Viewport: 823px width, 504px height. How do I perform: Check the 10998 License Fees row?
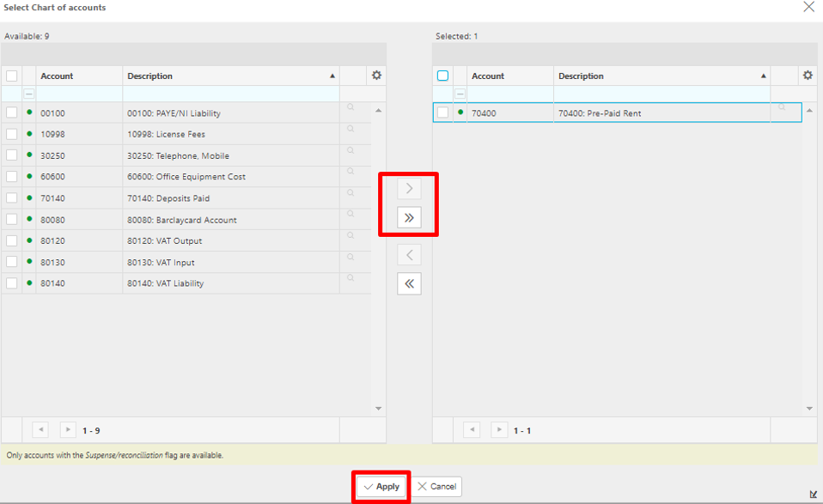tap(11, 134)
